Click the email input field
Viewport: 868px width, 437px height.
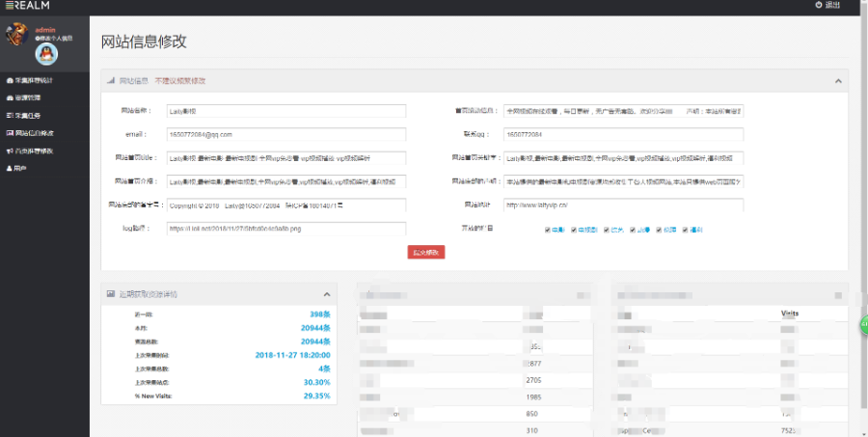(286, 134)
